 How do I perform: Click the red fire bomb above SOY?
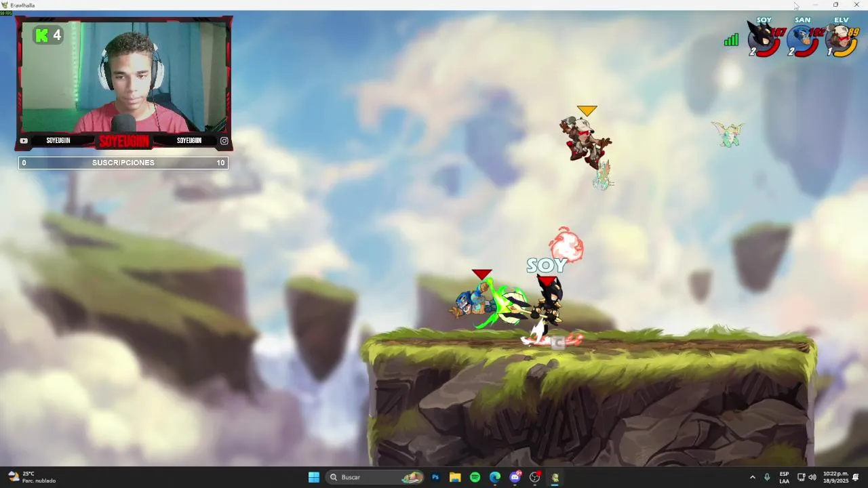click(x=566, y=245)
